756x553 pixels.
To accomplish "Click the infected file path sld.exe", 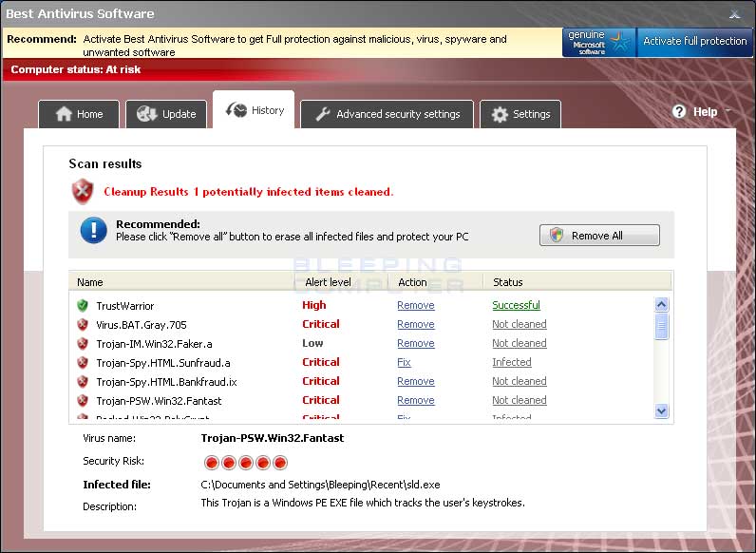I will click(320, 485).
